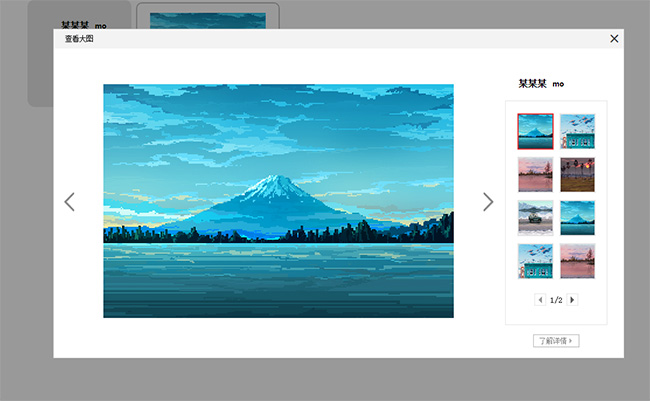Click the large Mount Fuji preview image
The height and width of the screenshot is (401, 650).
click(x=278, y=201)
